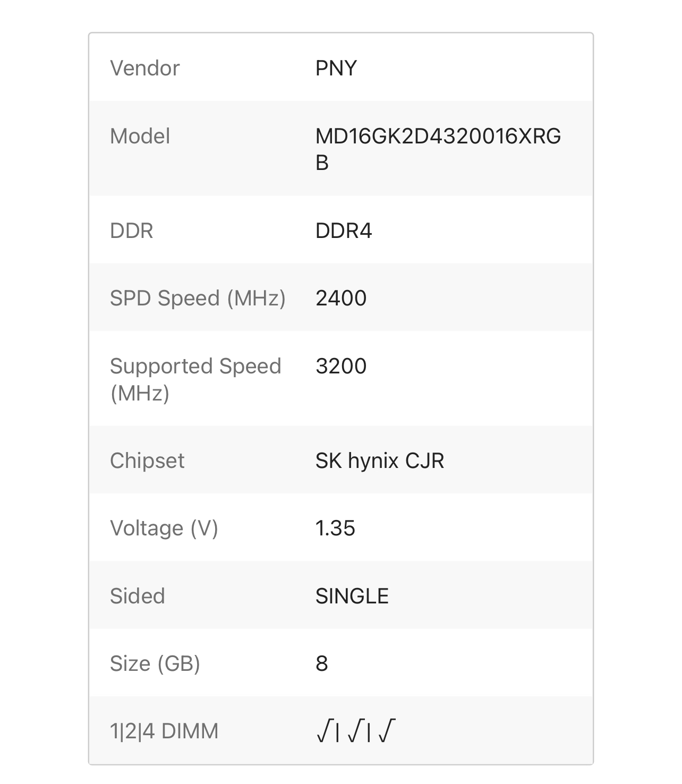
Task: Click the 2400 SPD speed value
Action: (x=340, y=298)
